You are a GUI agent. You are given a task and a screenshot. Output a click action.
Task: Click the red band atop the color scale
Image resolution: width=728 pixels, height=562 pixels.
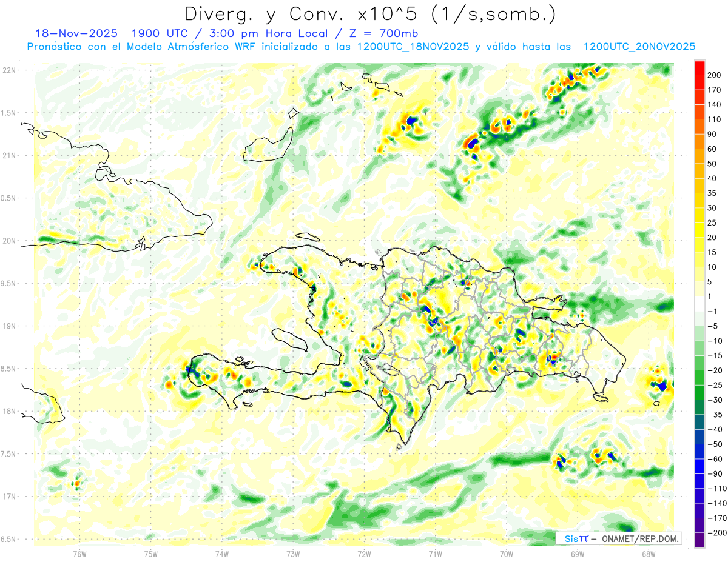(x=699, y=67)
